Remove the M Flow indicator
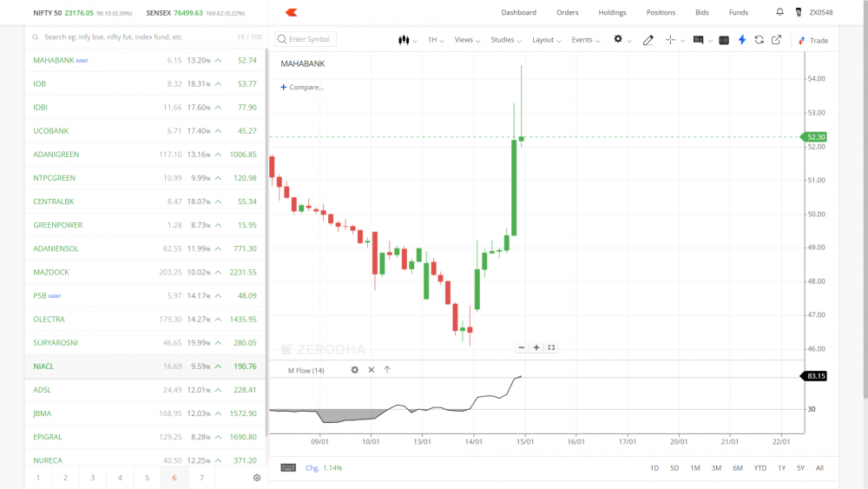 tap(372, 370)
